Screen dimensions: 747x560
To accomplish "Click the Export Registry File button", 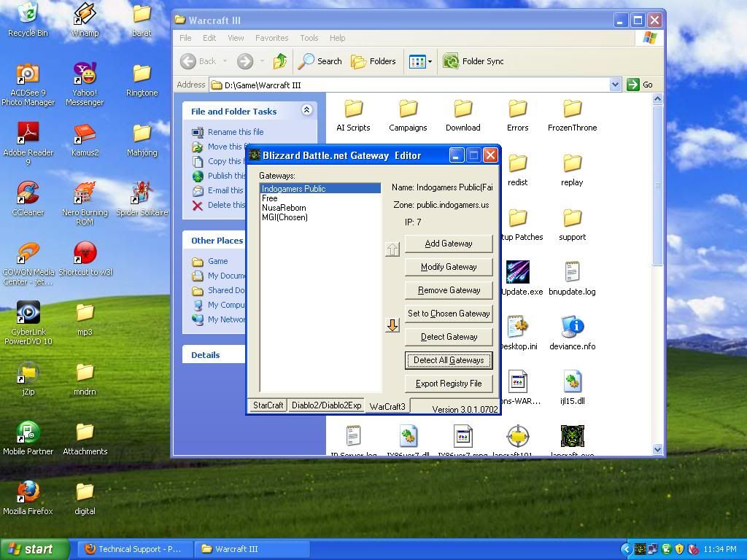I will point(449,384).
